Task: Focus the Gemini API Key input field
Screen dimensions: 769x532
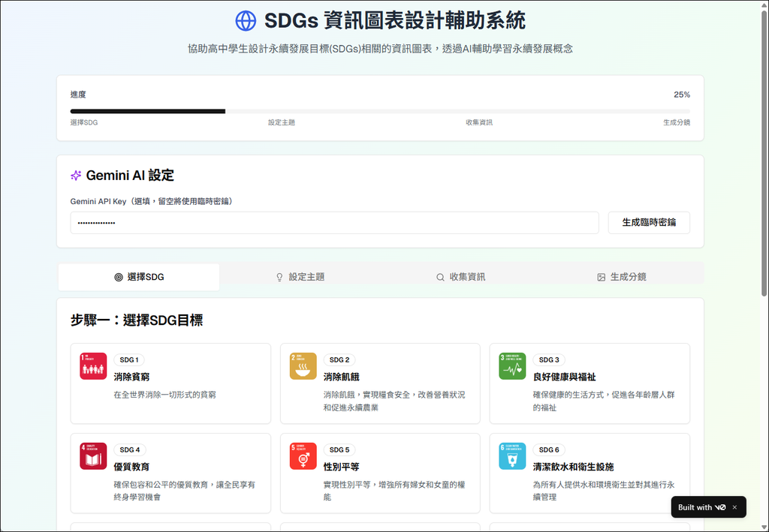Action: click(x=334, y=223)
